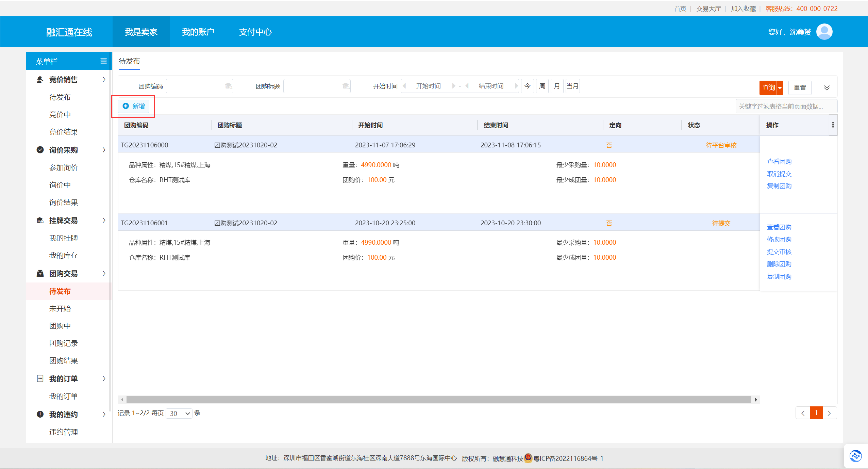Viewport: 868px width, 469px height.
Task: Collapse the 我的违约 menu group
Action: (104, 414)
